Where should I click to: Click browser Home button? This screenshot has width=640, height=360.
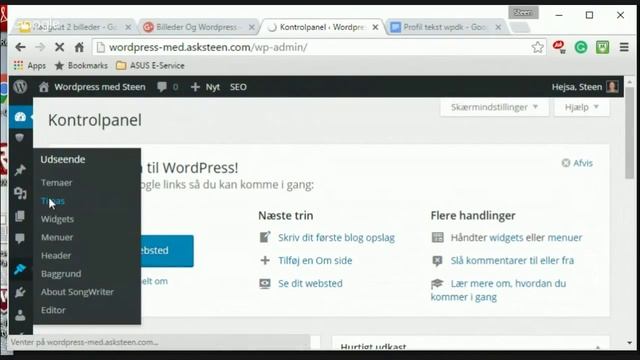[x=79, y=47]
